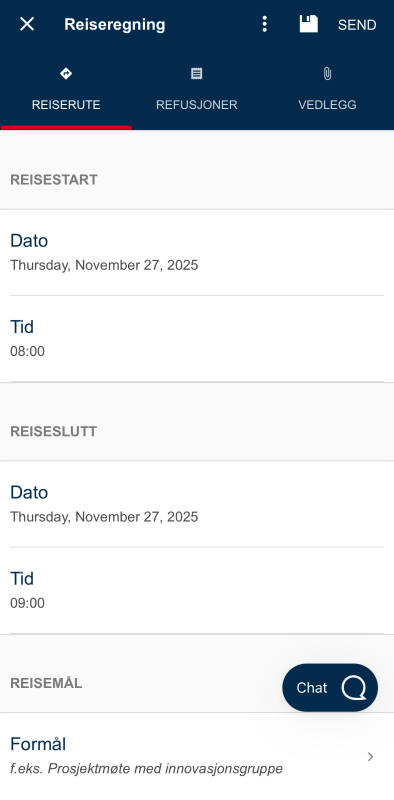
Task: Edit the Reisestart Tid of 08:00
Action: tap(197, 339)
